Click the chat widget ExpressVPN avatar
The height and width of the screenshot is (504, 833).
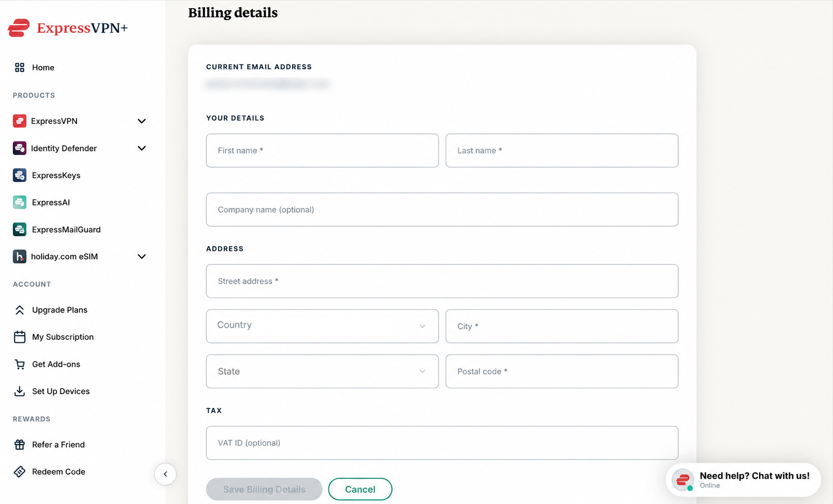[x=683, y=480]
